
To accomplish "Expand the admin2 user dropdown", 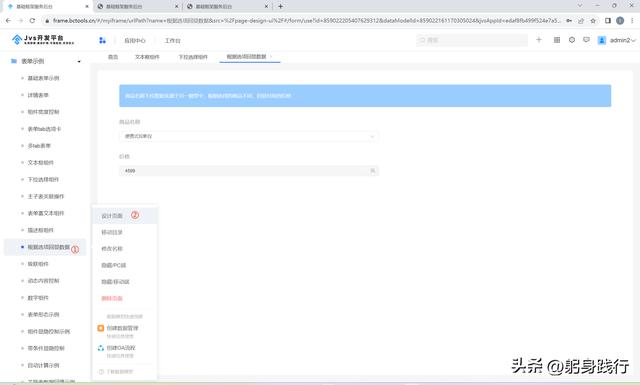I will [x=623, y=40].
